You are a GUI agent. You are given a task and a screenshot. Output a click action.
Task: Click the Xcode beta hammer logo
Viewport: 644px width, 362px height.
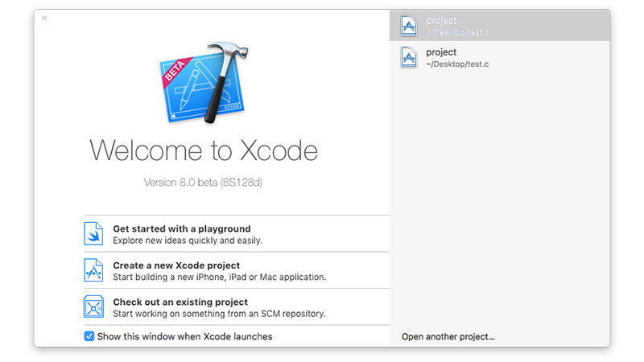[204, 84]
